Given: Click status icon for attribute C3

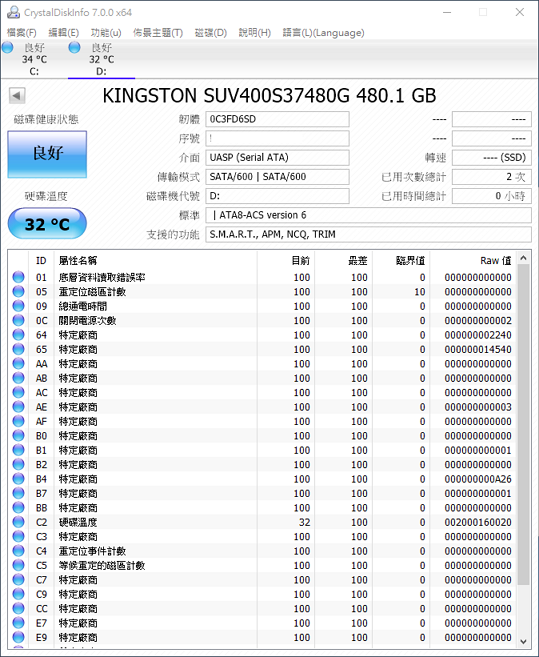Looking at the screenshot, I should (x=18, y=536).
